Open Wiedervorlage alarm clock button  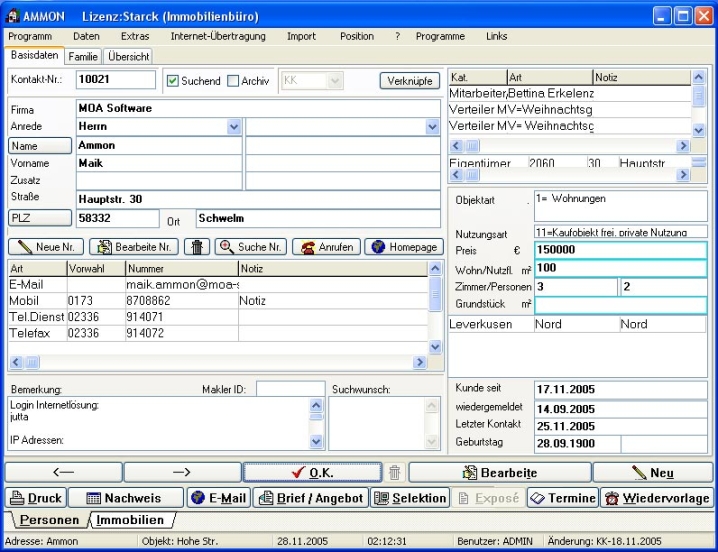[657, 497]
